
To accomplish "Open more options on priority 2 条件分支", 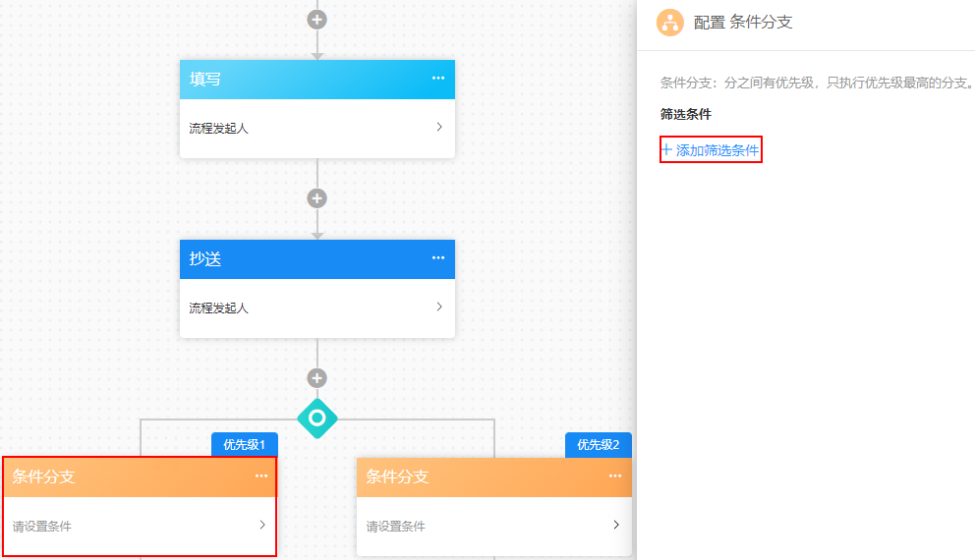I will pyautogui.click(x=615, y=476).
